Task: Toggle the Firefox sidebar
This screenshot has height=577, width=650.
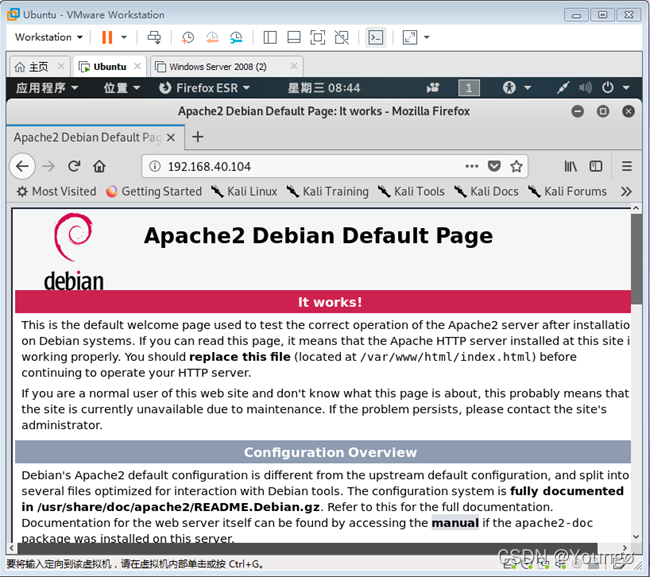Action: click(x=596, y=166)
